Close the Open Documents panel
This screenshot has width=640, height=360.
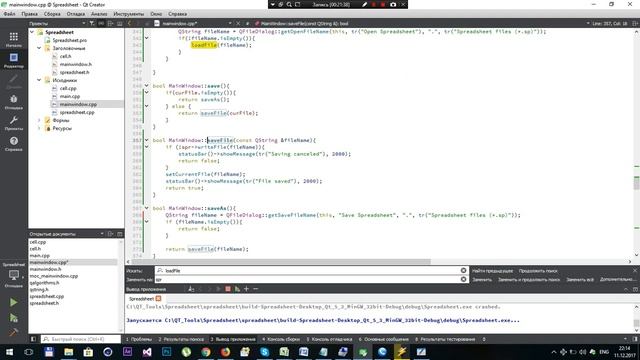(x=120, y=234)
